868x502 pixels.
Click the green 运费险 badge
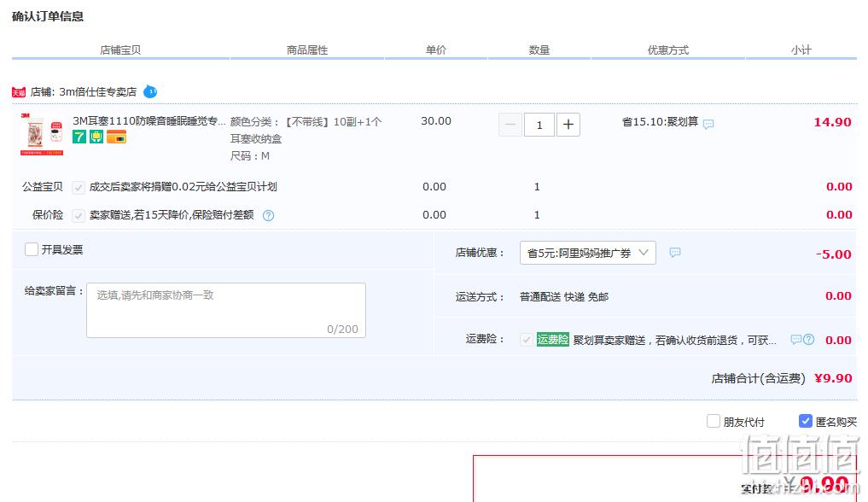click(552, 340)
